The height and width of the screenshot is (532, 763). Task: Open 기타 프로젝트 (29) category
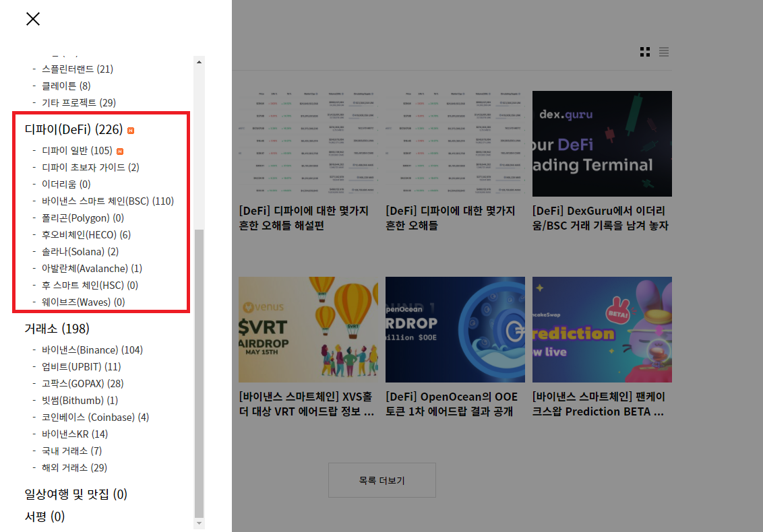tap(79, 102)
